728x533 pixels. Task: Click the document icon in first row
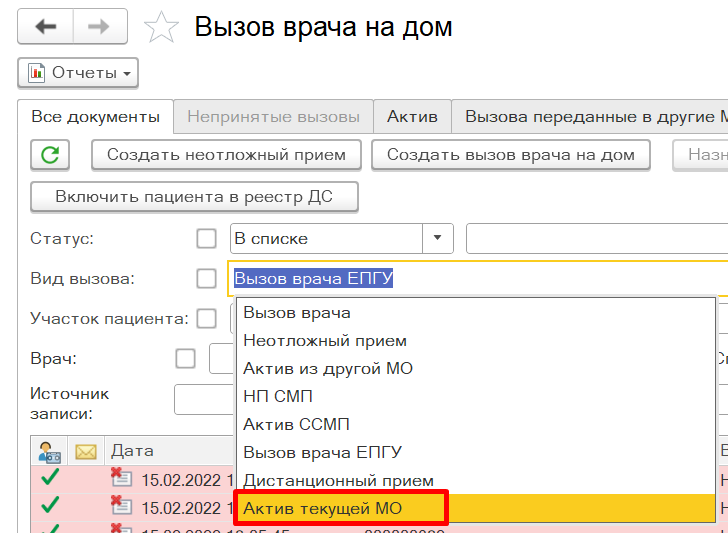(120, 478)
